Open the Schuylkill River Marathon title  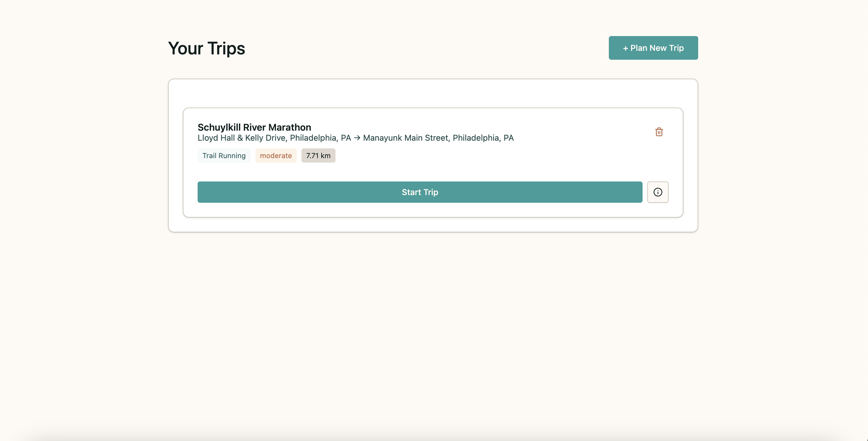coord(254,127)
